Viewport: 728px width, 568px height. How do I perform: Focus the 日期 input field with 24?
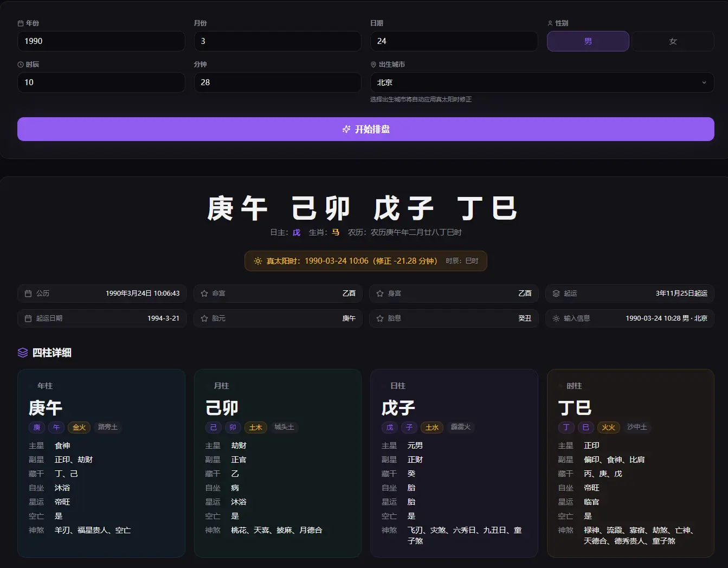pos(454,41)
